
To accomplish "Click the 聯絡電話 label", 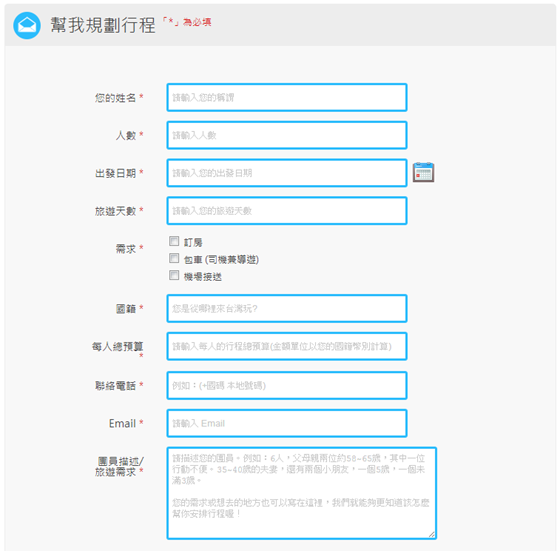I will tap(115, 386).
